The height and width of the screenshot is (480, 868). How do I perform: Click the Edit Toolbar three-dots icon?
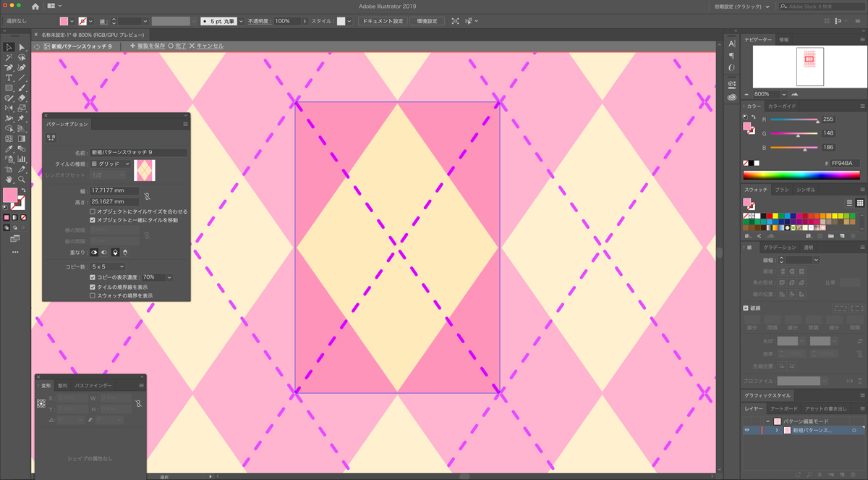coord(15,252)
